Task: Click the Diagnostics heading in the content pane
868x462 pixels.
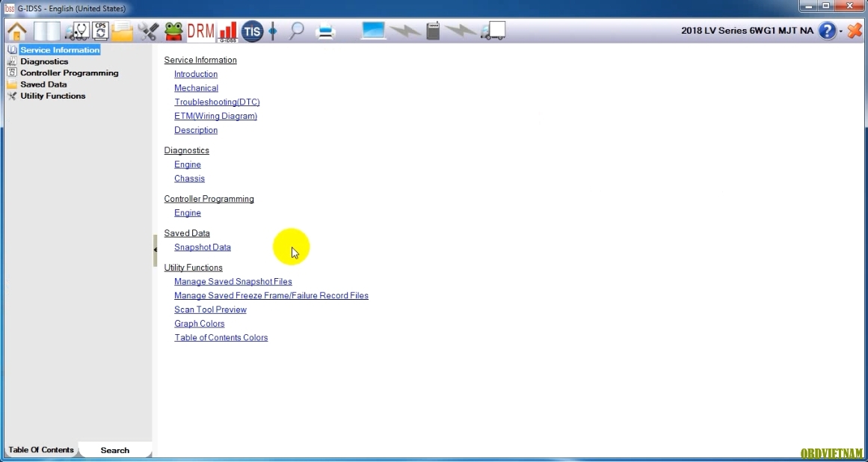Action: coord(187,150)
